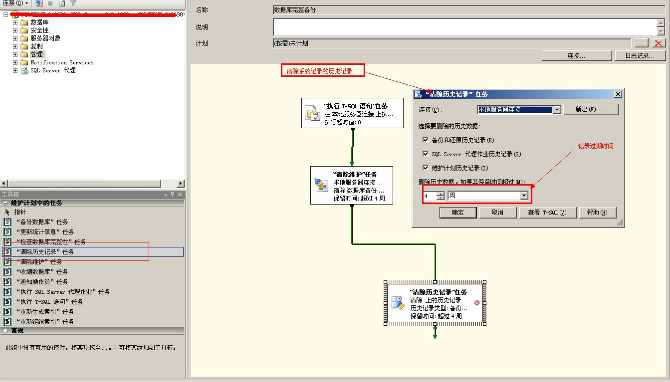670x382 pixels.
Task: Expand the 服务器对象 folder
Action: tap(15, 38)
